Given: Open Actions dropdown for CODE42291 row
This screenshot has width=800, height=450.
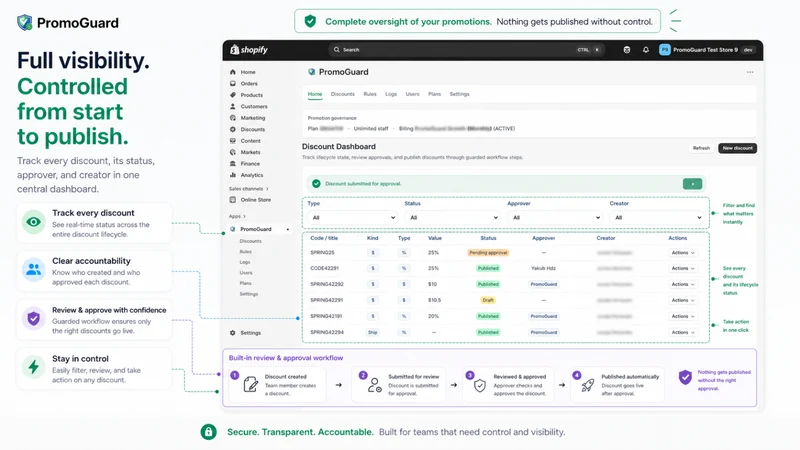Looking at the screenshot, I should click(x=683, y=268).
